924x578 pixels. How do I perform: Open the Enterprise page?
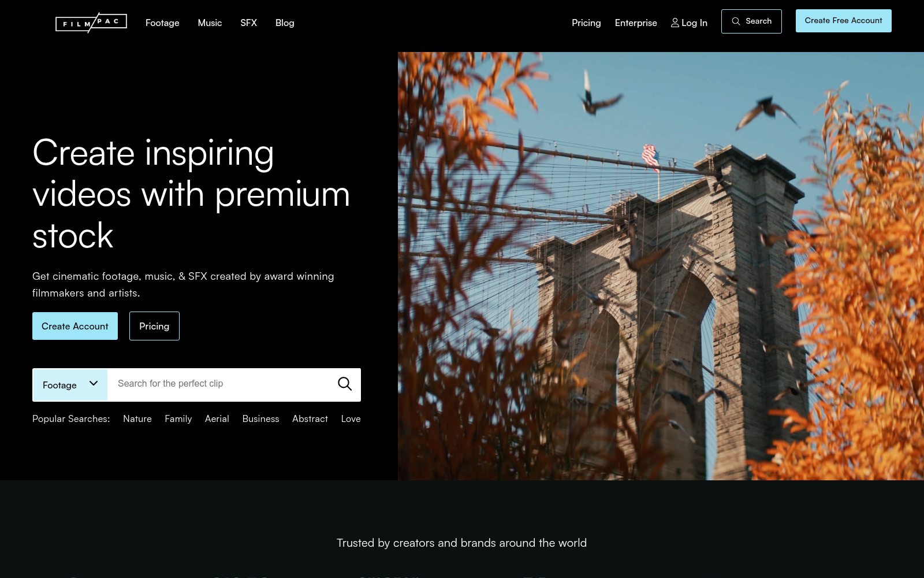636,23
